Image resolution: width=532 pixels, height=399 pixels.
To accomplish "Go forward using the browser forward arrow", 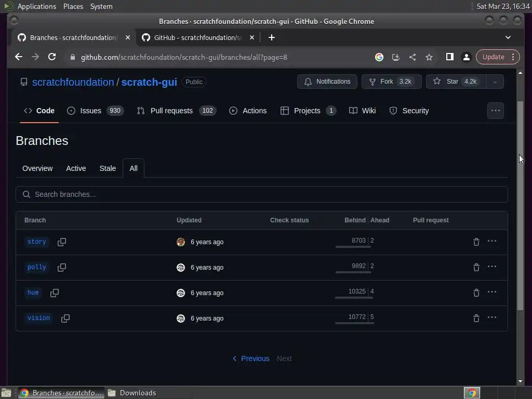I will point(35,57).
